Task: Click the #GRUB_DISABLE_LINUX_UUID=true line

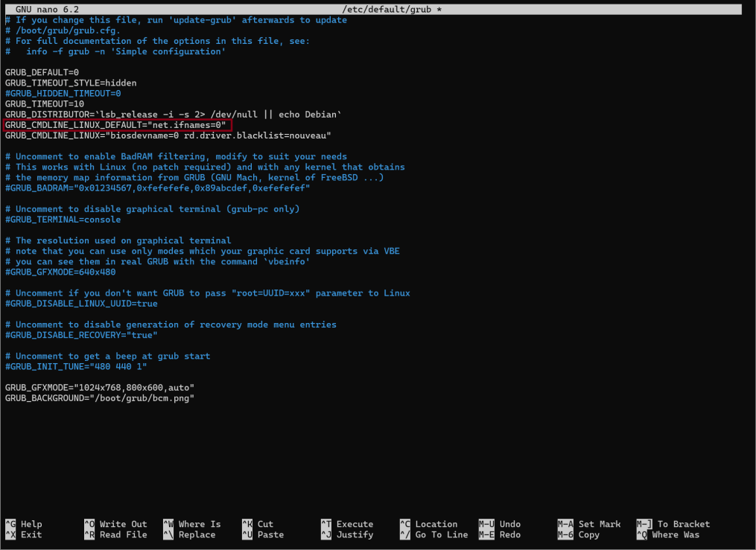Action: [x=81, y=304]
